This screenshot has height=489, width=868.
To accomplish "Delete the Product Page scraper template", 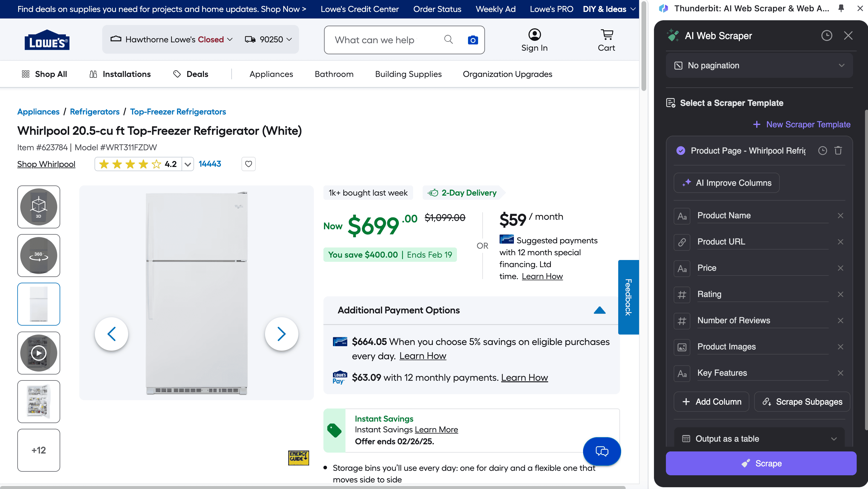I will click(x=838, y=151).
